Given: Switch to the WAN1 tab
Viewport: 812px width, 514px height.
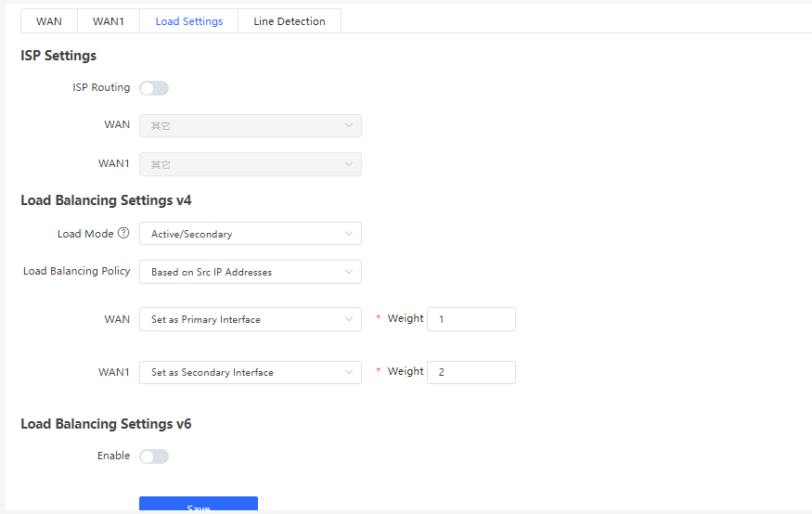Looking at the screenshot, I should click(109, 21).
